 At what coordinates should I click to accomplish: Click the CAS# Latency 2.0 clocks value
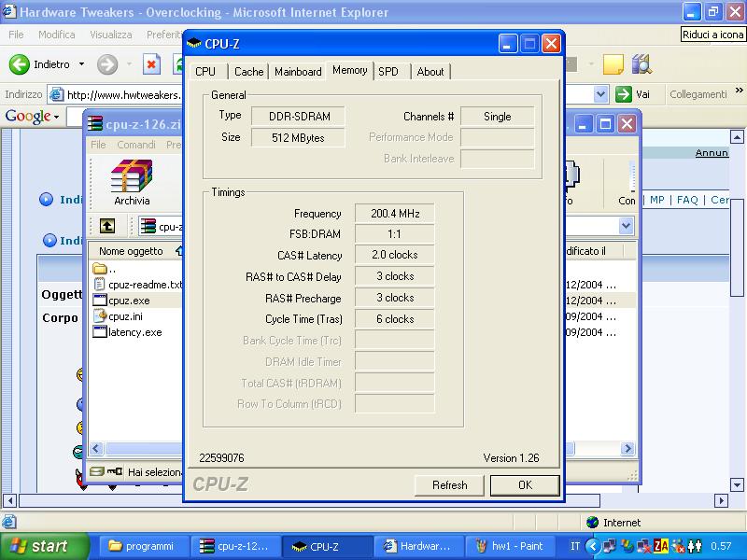tap(394, 255)
